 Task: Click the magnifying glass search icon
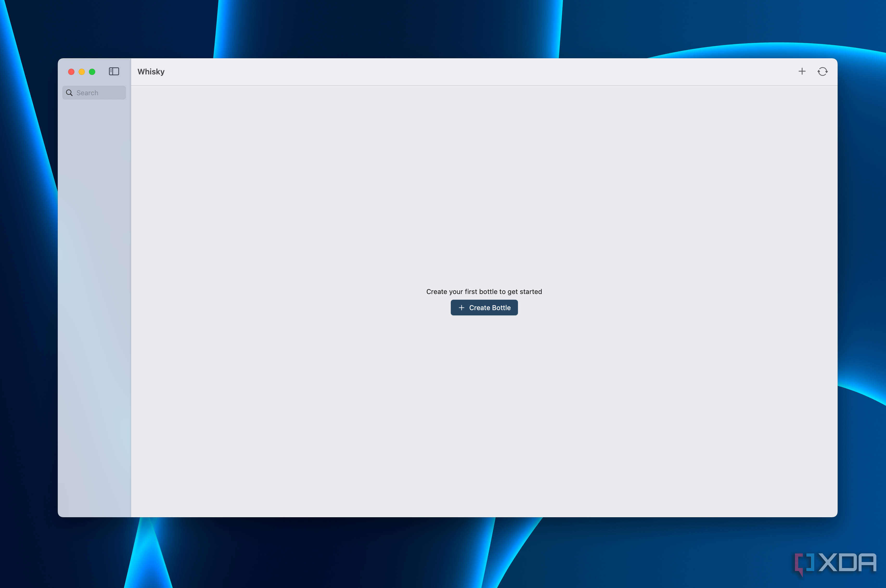tap(69, 93)
